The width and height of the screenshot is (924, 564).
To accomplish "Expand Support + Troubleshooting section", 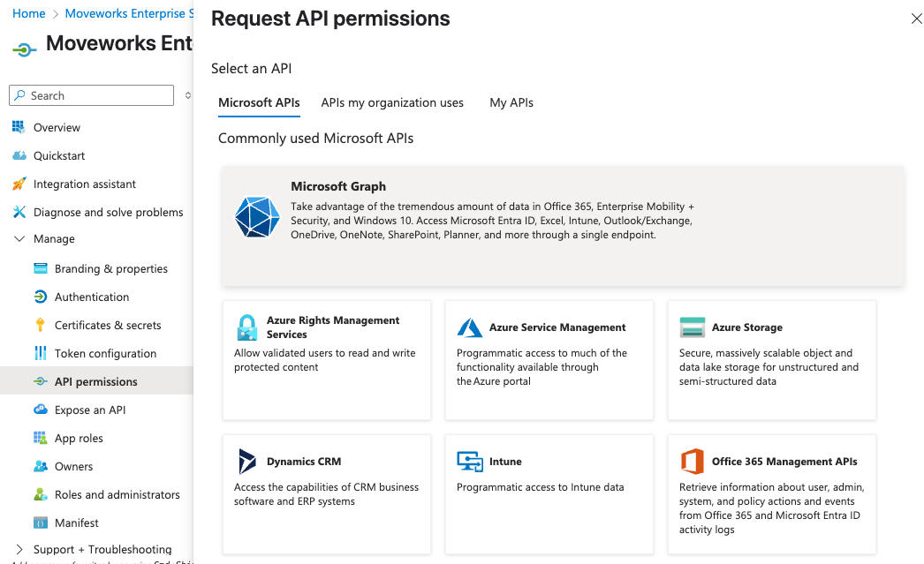I will 19,549.
